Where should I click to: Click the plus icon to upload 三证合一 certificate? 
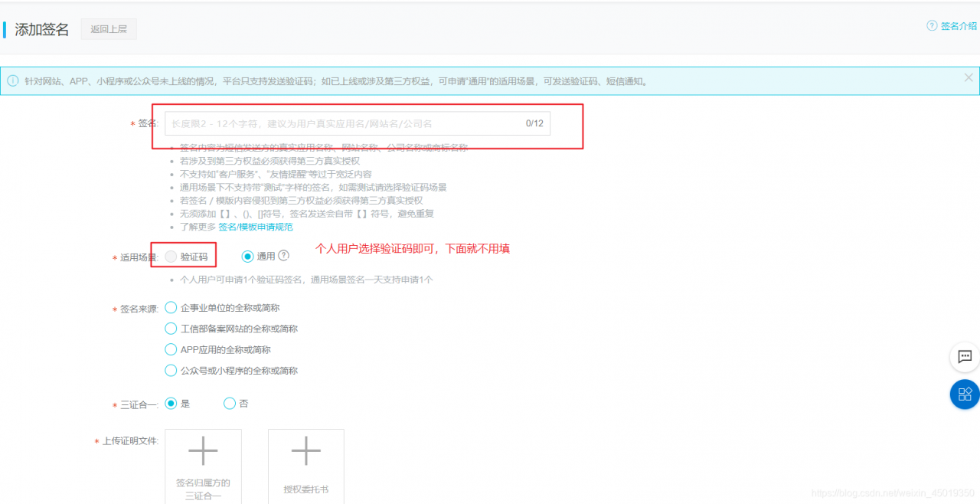[204, 452]
